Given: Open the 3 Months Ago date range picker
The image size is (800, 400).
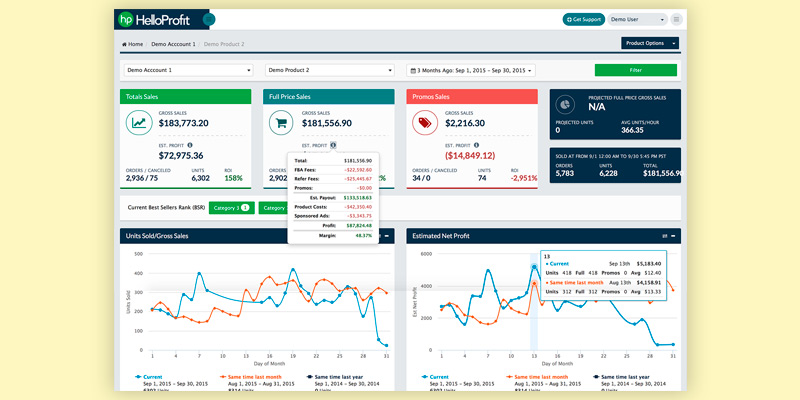Looking at the screenshot, I should [471, 70].
